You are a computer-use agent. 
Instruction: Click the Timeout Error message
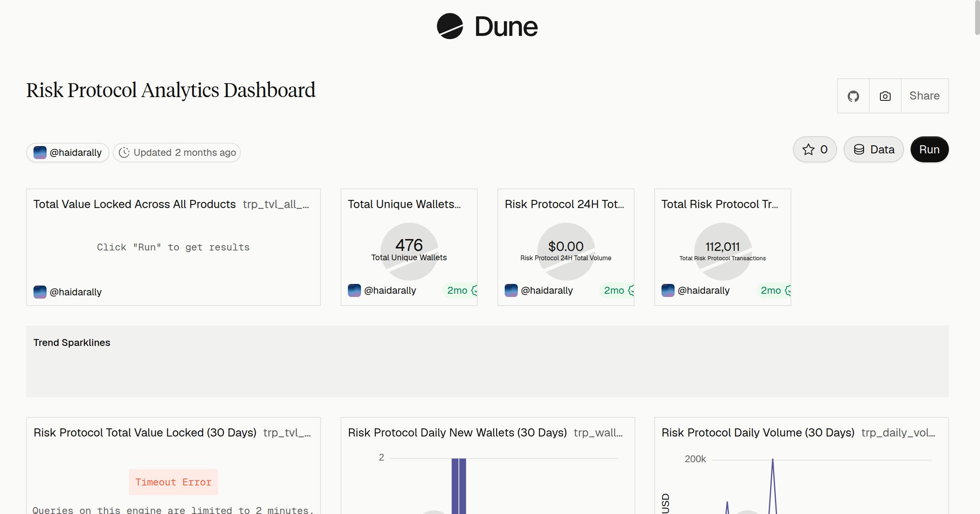pos(174,482)
